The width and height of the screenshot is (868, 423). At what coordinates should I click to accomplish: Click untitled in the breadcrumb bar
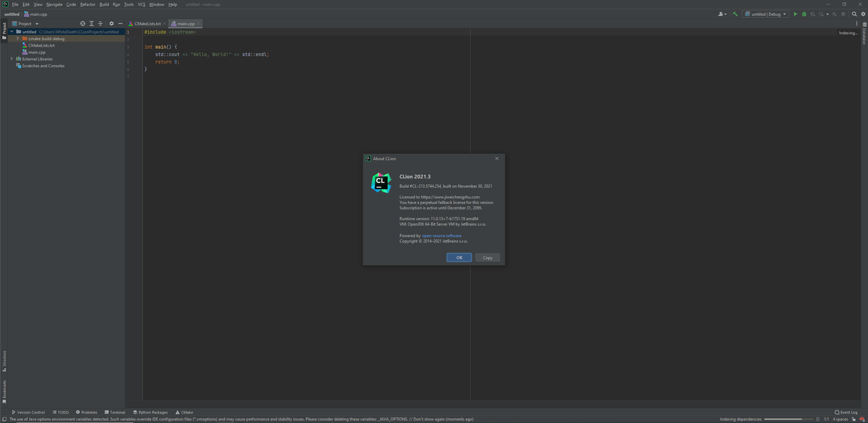12,14
